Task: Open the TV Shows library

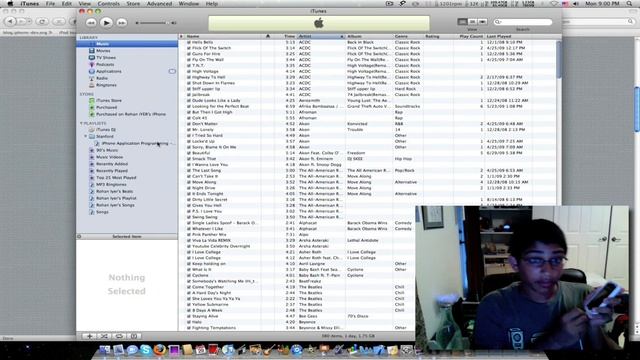Action: pyautogui.click(x=106, y=58)
